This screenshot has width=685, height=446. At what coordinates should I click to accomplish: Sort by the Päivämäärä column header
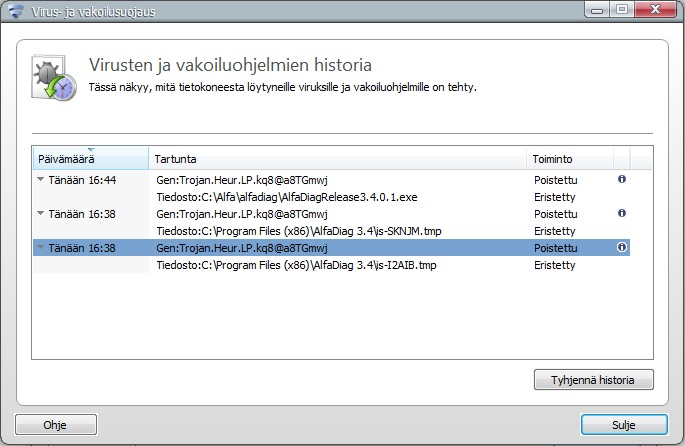[x=90, y=159]
